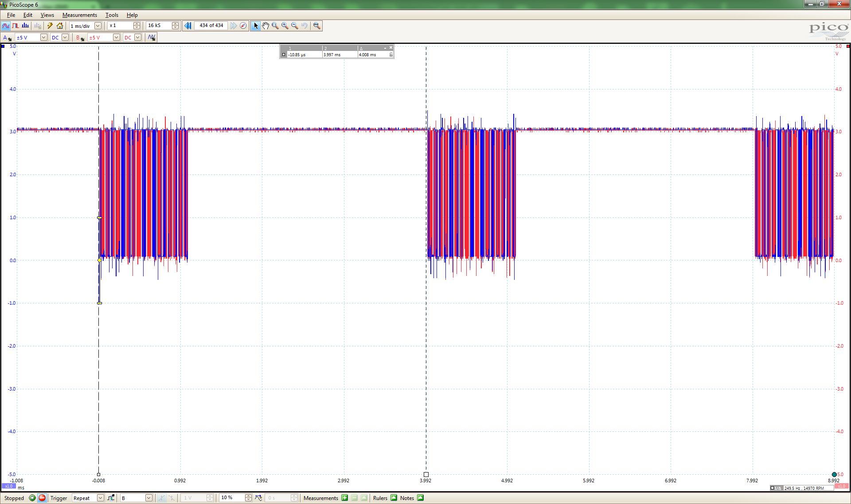Increase the 10 % pre-trigger stepper
Image resolution: width=851 pixels, height=504 pixels.
[248, 496]
